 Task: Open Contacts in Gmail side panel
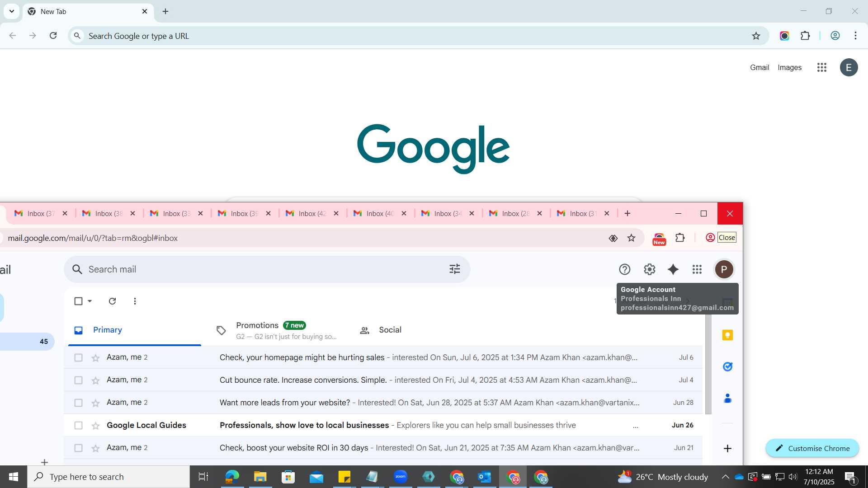point(727,398)
